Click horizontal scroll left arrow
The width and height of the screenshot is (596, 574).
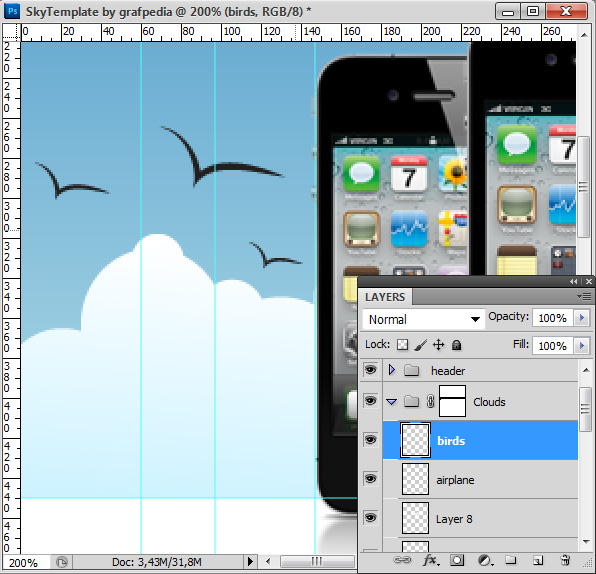[268, 561]
